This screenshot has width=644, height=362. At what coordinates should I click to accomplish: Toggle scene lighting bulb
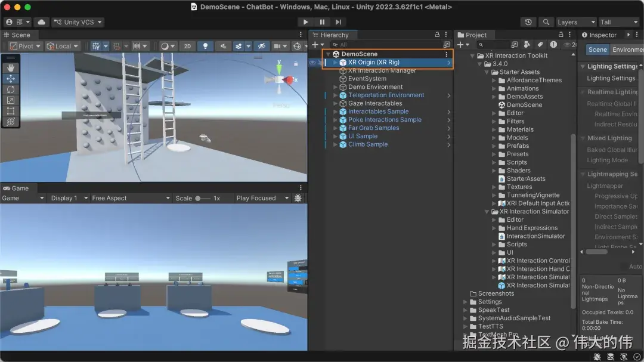205,46
